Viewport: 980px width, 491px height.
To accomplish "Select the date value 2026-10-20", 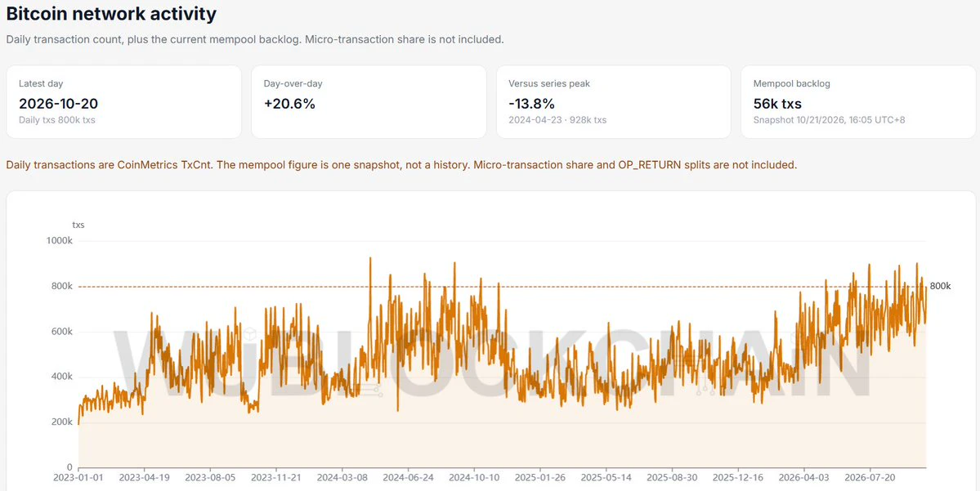I will coord(58,104).
